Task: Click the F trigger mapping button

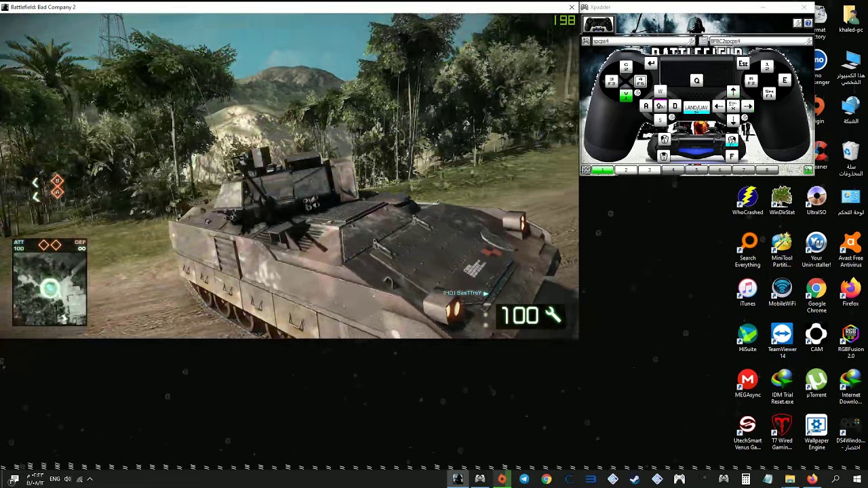Action: coord(732,157)
